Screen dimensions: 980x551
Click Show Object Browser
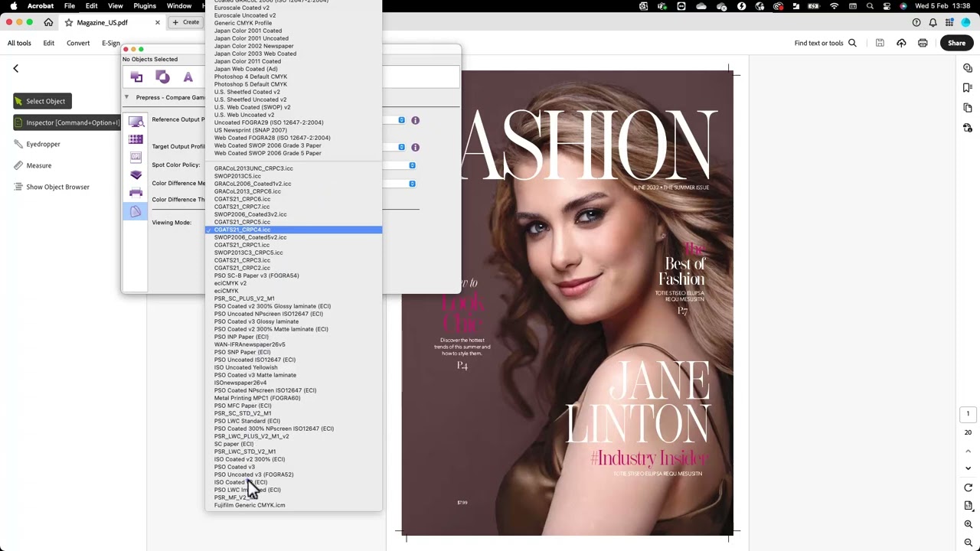(x=52, y=187)
